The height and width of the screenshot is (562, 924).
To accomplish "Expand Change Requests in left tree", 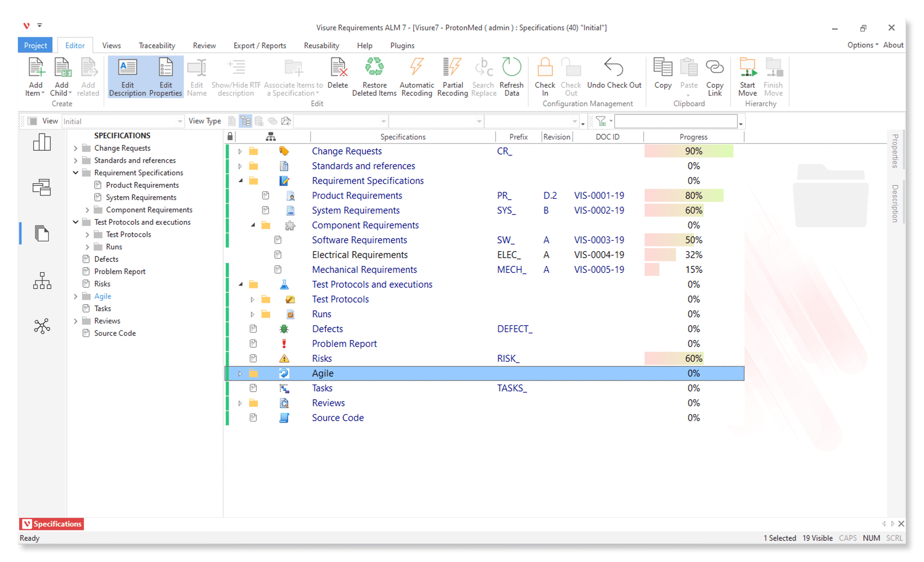I will tap(75, 148).
